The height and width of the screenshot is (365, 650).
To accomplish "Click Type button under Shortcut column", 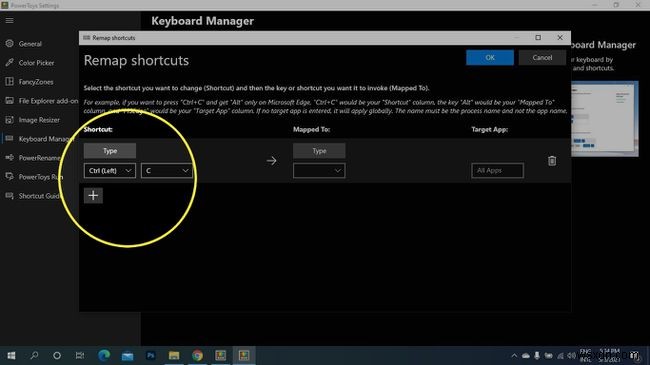I will point(110,151).
